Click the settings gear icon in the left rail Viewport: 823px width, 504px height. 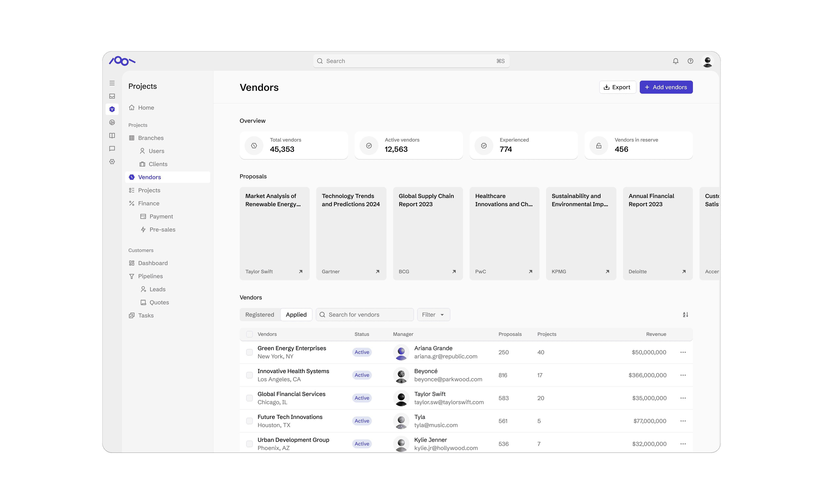112,162
